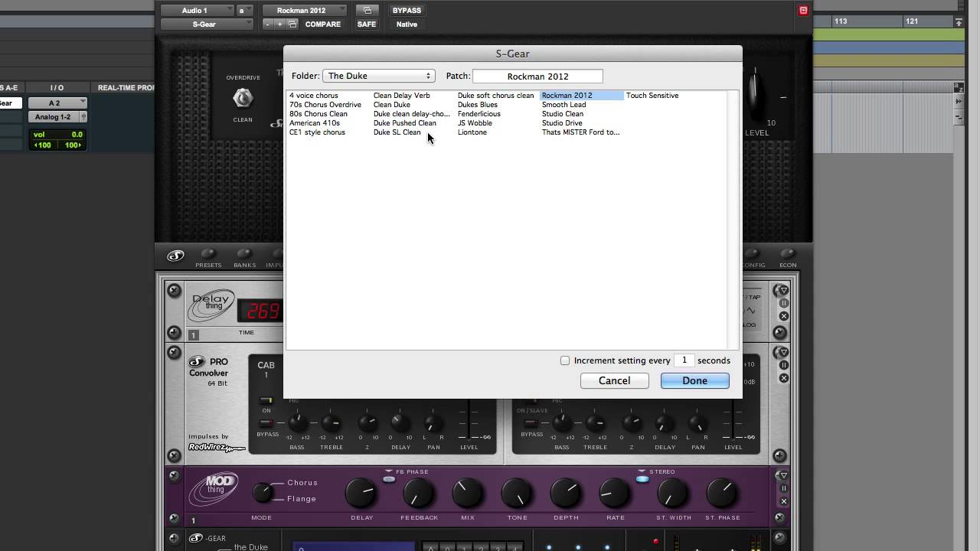Open the BANKS knob button

(x=244, y=254)
